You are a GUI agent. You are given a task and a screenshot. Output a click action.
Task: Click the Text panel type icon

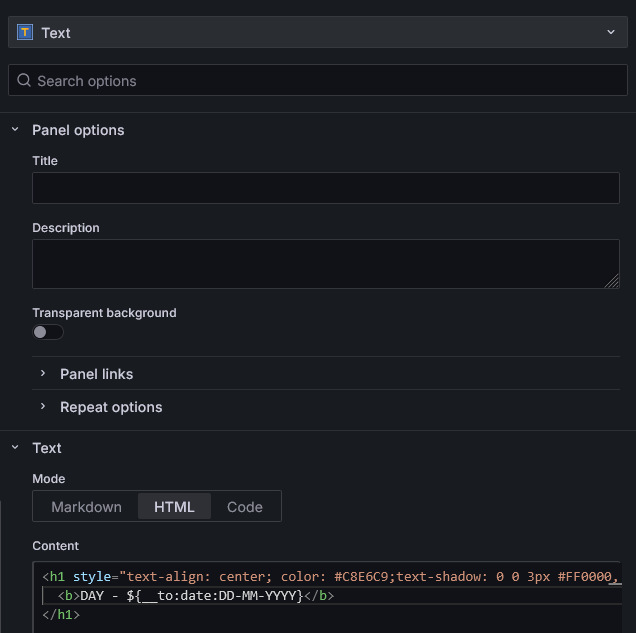[x=25, y=32]
